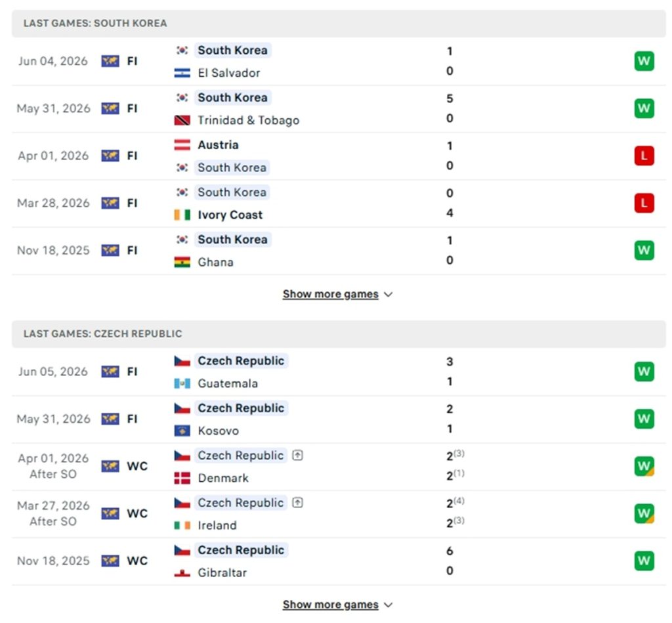The image size is (672, 623).
Task: Open South Korea team link in Ghana match
Action: pyautogui.click(x=232, y=239)
